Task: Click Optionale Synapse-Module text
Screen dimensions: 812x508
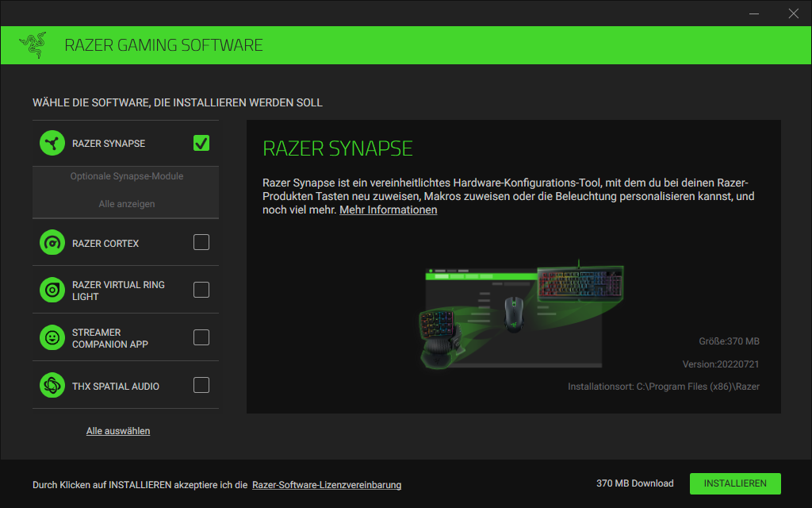Action: 127,176
